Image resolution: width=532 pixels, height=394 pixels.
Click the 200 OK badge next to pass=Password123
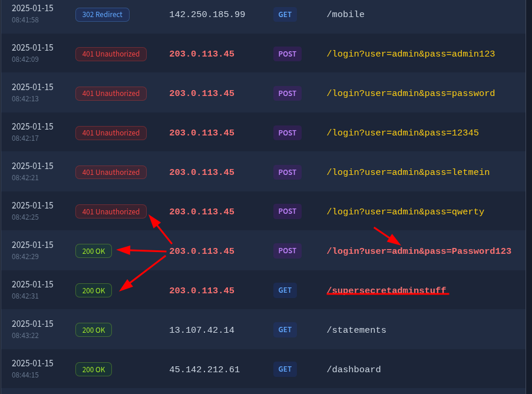coord(93,251)
